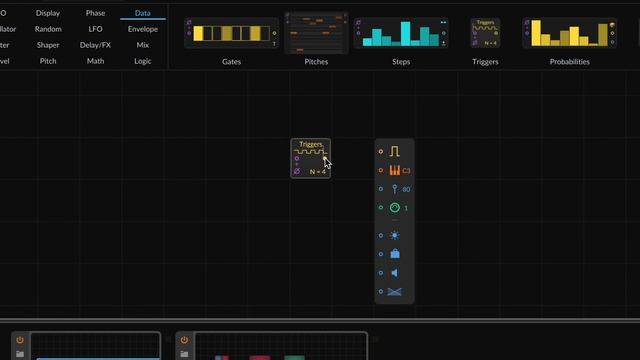The image size is (640, 360).
Task: Click the green phase clock icon
Action: pyautogui.click(x=394, y=208)
